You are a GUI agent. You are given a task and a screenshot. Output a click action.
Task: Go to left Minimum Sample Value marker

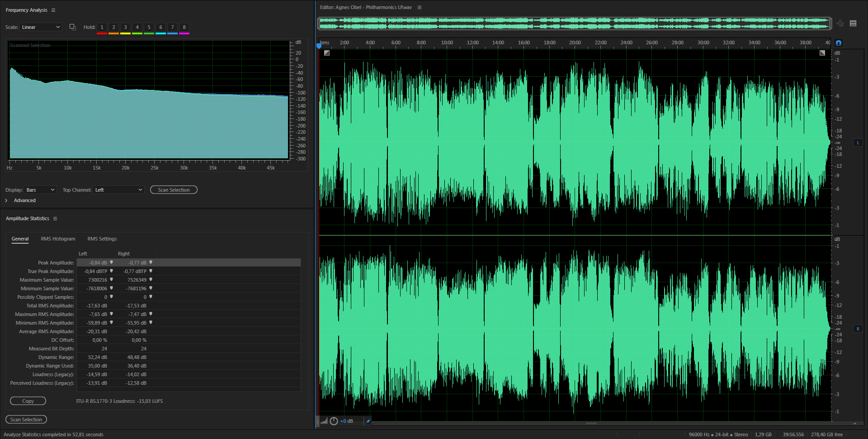pos(111,288)
